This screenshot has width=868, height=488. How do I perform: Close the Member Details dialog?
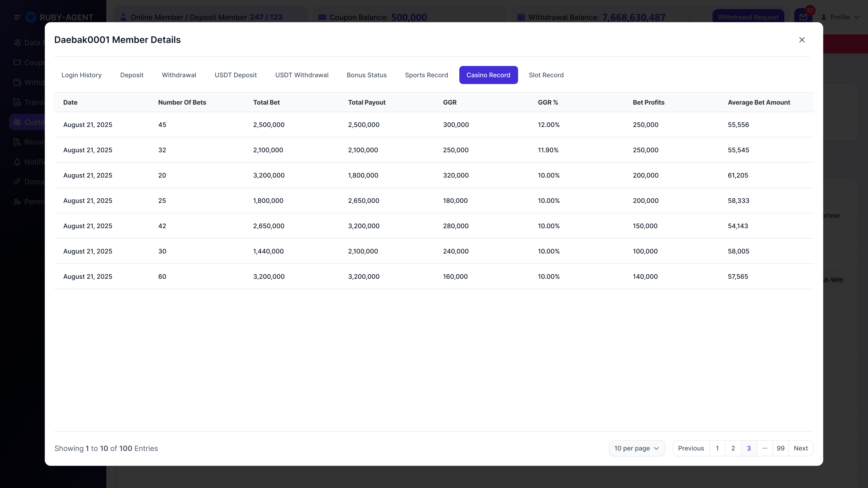(802, 40)
